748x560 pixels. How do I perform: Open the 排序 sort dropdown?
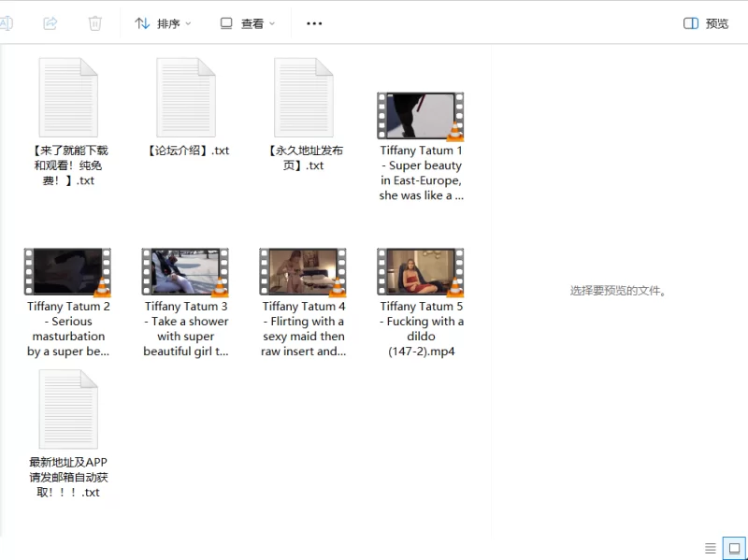[163, 23]
